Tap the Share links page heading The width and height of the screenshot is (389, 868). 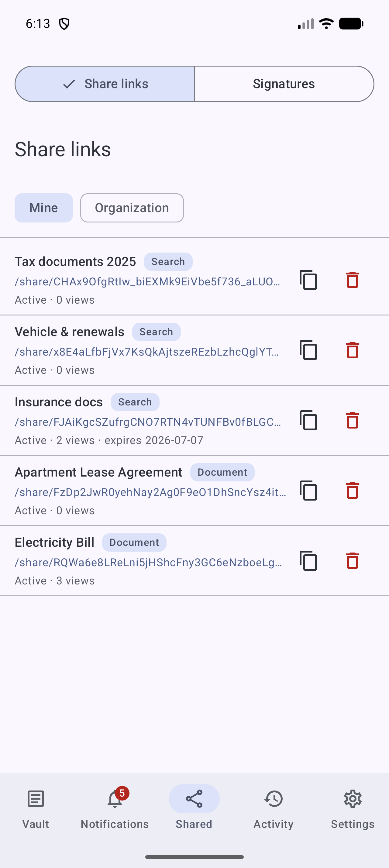(x=63, y=149)
